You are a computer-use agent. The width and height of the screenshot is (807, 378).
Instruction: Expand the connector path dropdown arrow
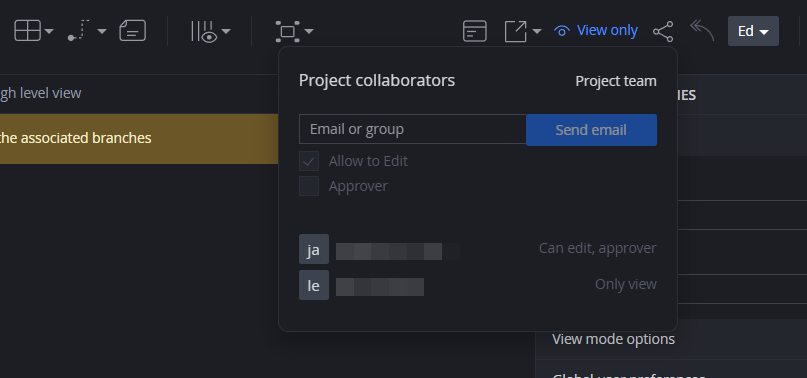[x=102, y=32]
